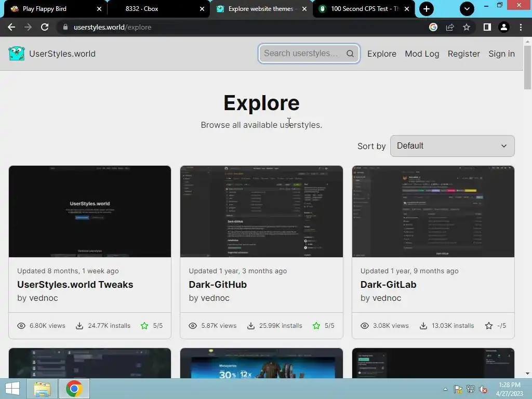532x399 pixels.
Task: Click the Sign in link
Action: [501, 54]
